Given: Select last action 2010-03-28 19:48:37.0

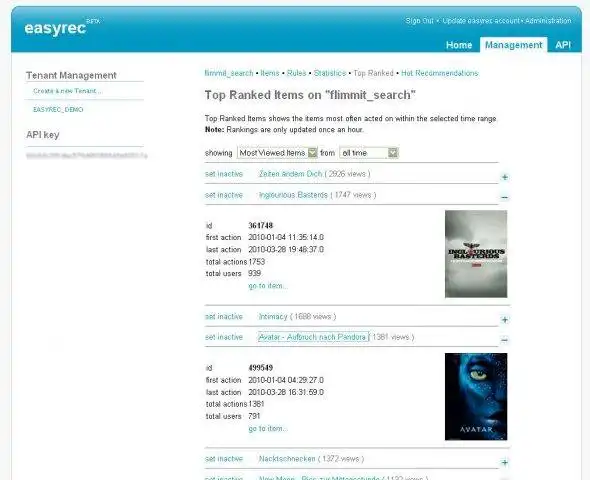Looking at the screenshot, I should pyautogui.click(x=286, y=249).
